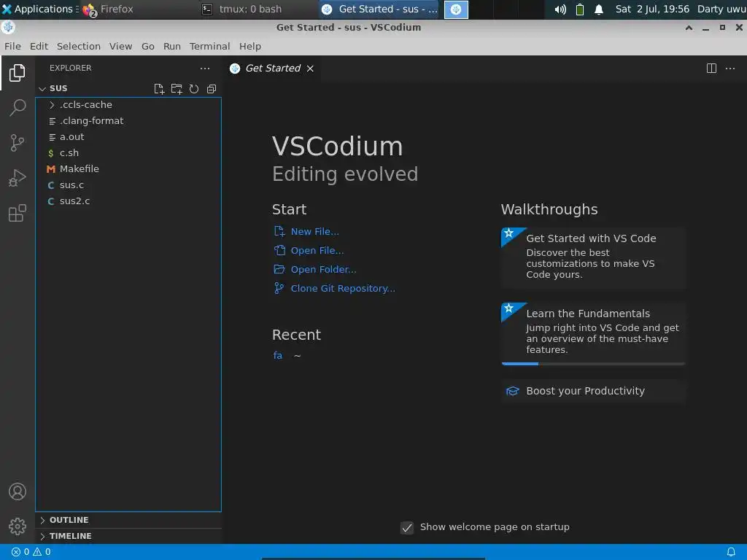Click Learn the Fundamentals progress bar
Viewport: 747px width, 560px height.
coord(593,364)
